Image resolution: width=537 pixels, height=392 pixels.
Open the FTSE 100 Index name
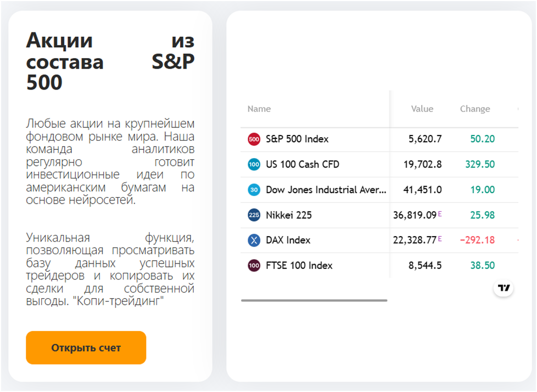(x=299, y=266)
